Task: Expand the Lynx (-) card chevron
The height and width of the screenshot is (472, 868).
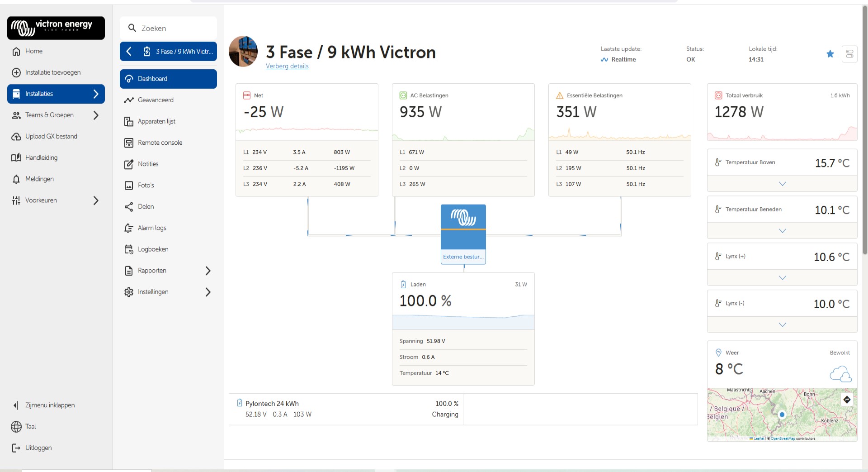Action: point(783,325)
